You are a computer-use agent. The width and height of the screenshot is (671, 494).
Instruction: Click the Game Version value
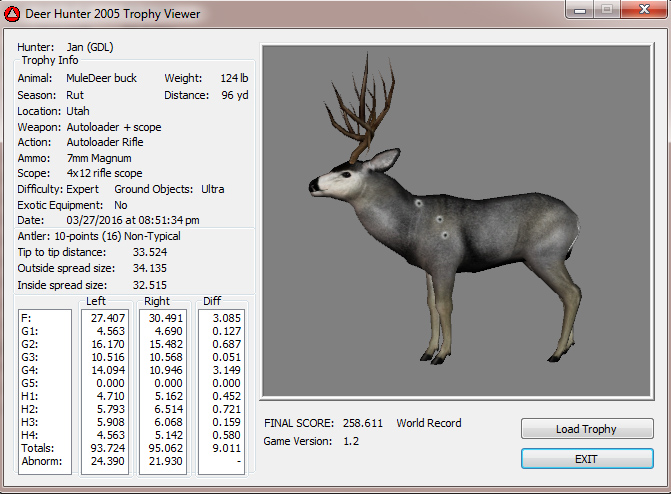coord(351,441)
